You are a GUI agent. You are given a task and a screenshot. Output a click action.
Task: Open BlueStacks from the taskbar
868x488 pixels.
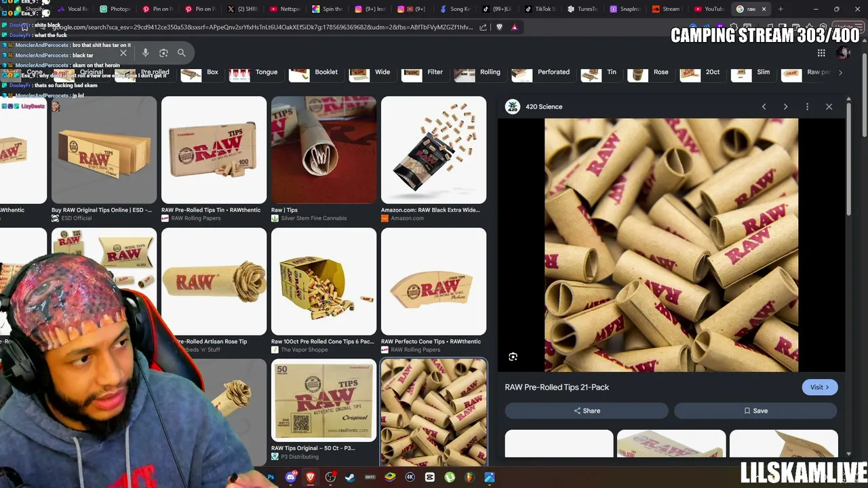click(390, 477)
